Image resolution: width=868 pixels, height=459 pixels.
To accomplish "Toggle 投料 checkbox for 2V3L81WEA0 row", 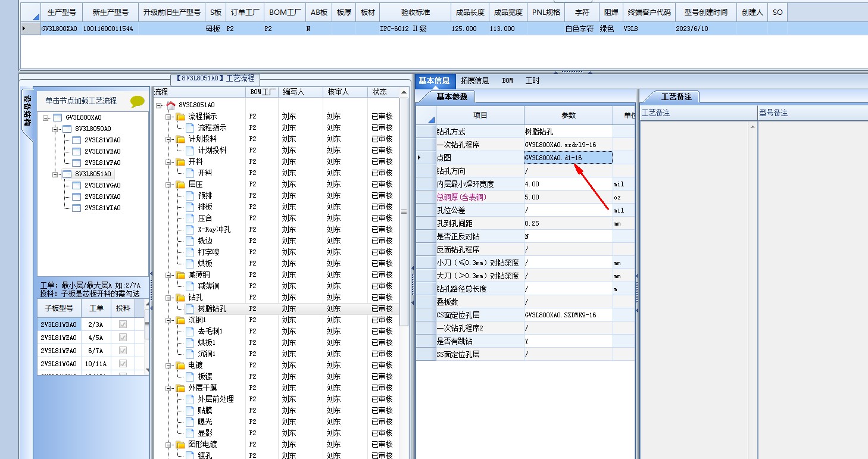I will click(123, 338).
